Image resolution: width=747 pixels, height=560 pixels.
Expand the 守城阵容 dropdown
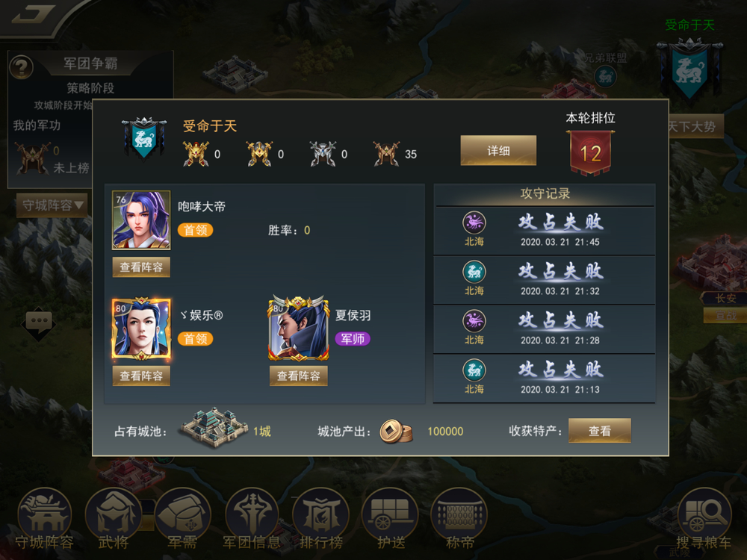(52, 205)
